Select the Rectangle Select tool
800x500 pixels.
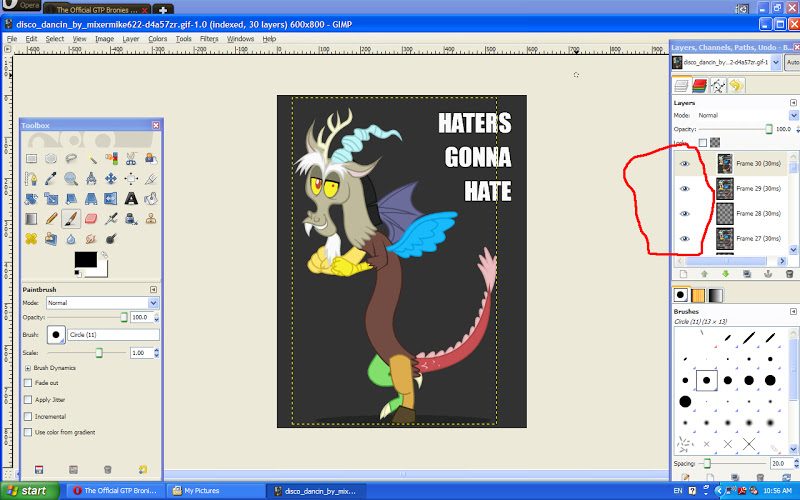(31, 158)
